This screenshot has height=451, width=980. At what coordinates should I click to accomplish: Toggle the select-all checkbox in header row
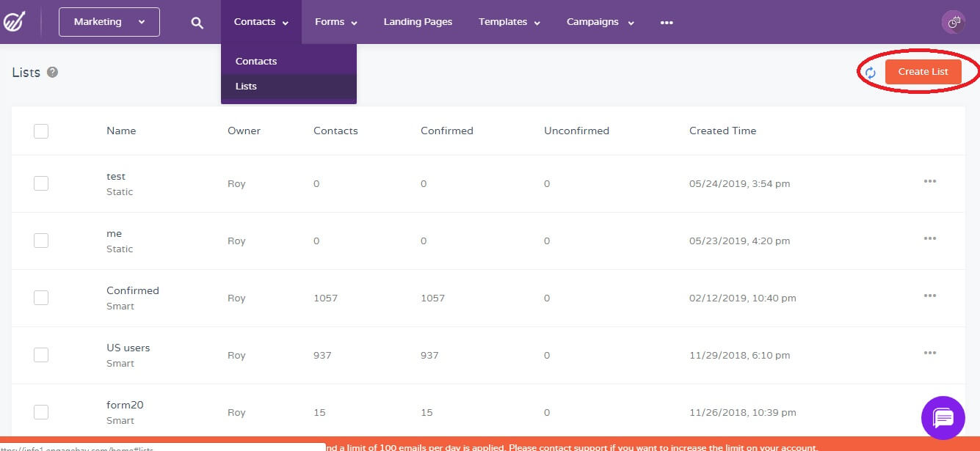tap(41, 131)
